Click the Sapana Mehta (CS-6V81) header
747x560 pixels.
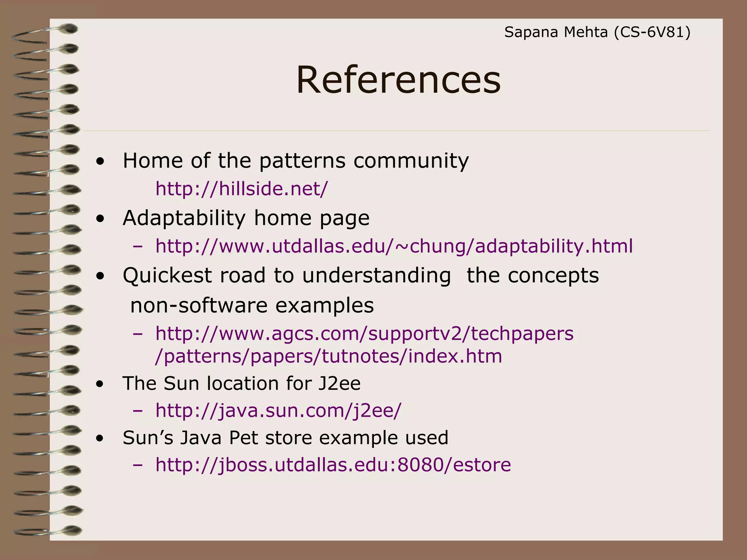(597, 32)
